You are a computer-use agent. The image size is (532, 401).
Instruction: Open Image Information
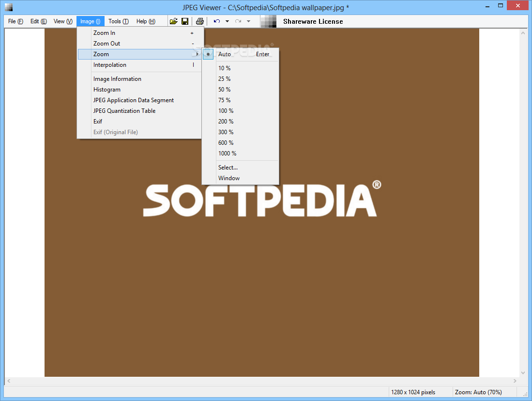[140, 79]
